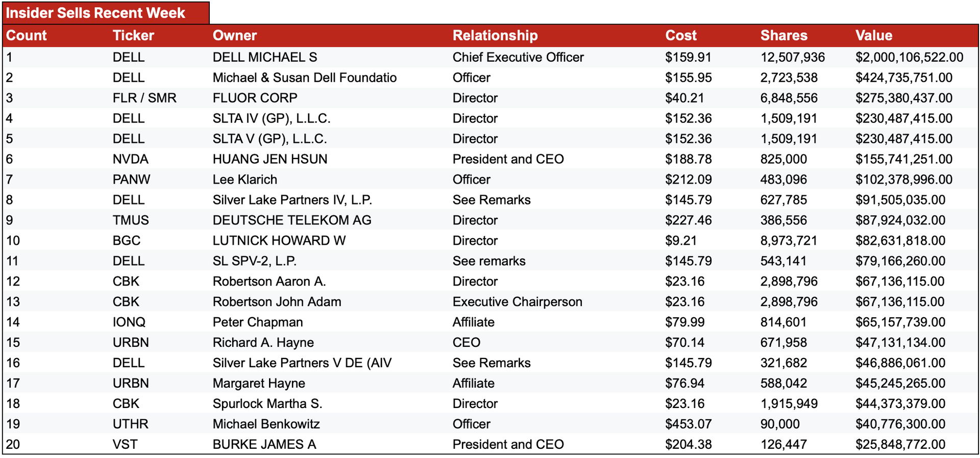
Task: Select the DEUTSCHE TELEKOM AG owner cell
Action: tap(292, 220)
